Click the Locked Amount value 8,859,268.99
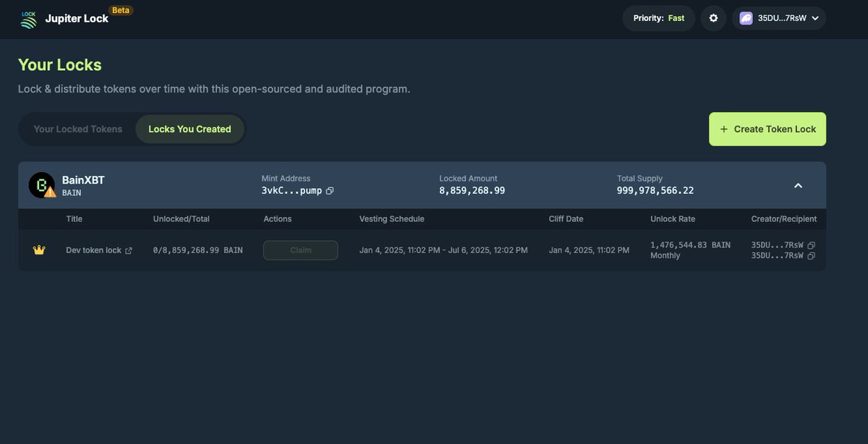 pyautogui.click(x=472, y=191)
